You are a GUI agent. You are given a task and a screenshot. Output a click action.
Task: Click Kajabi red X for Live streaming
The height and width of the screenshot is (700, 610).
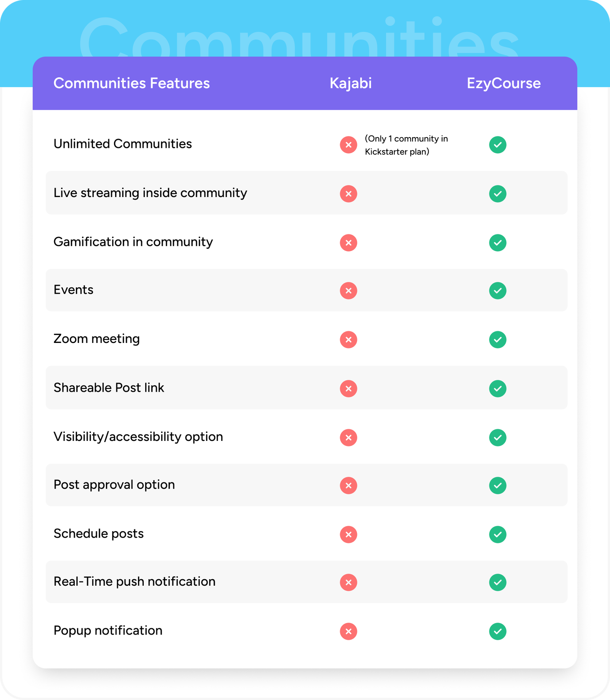(x=348, y=194)
